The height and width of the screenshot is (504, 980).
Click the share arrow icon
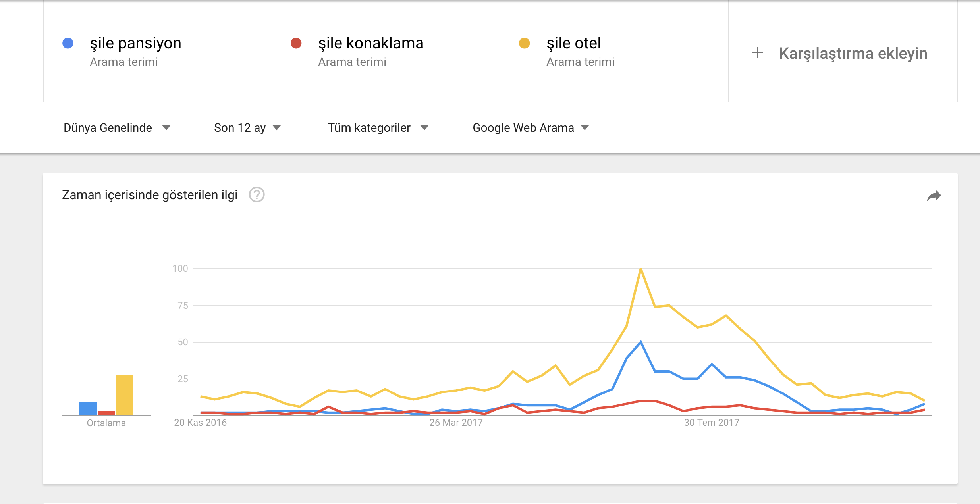(x=934, y=195)
